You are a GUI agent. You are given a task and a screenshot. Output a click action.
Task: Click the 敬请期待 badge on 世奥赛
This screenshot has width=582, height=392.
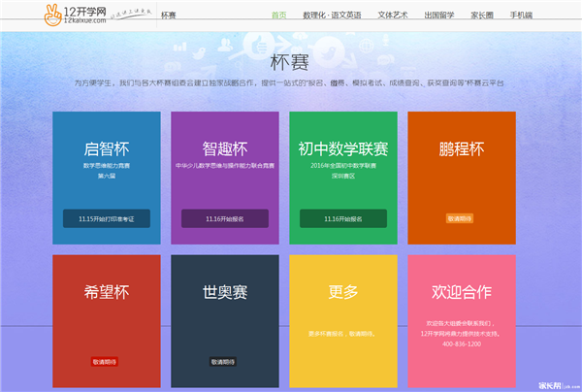tap(222, 362)
